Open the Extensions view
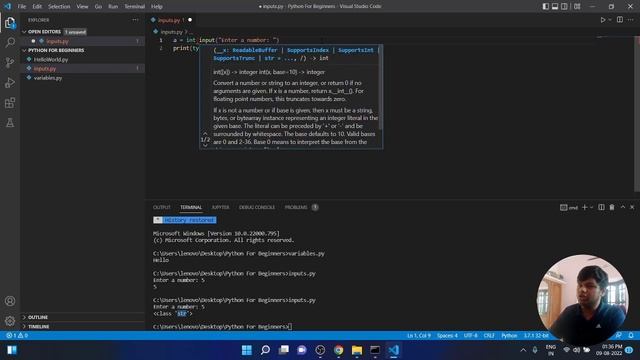The height and width of the screenshot is (360, 640). (10, 102)
